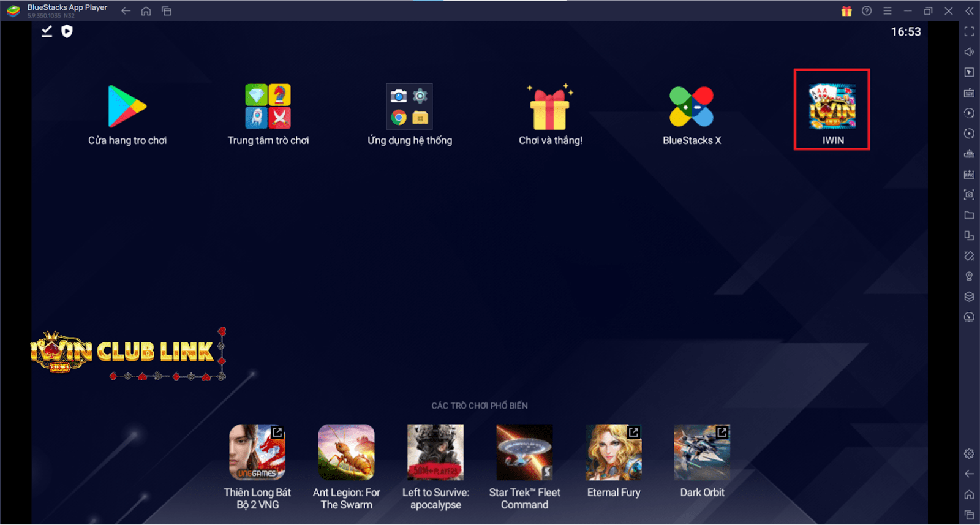The width and height of the screenshot is (980, 525).
Task: Click the sidebar home icon at bottom
Action: point(969,494)
